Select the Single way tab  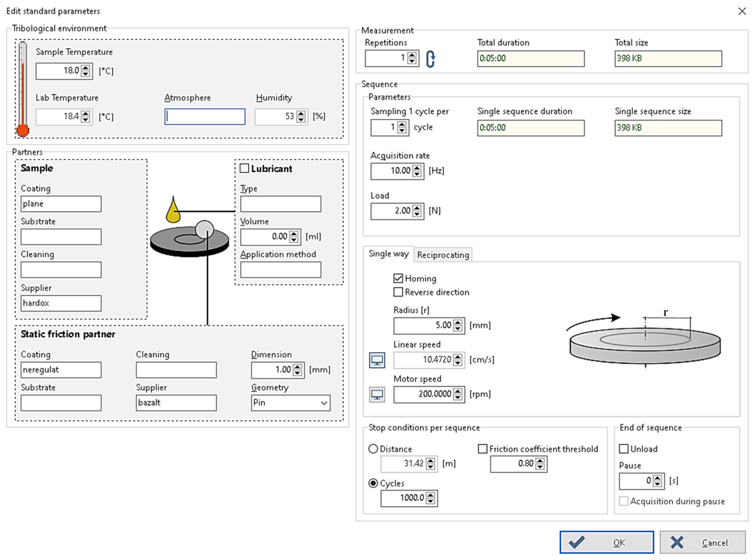[388, 254]
